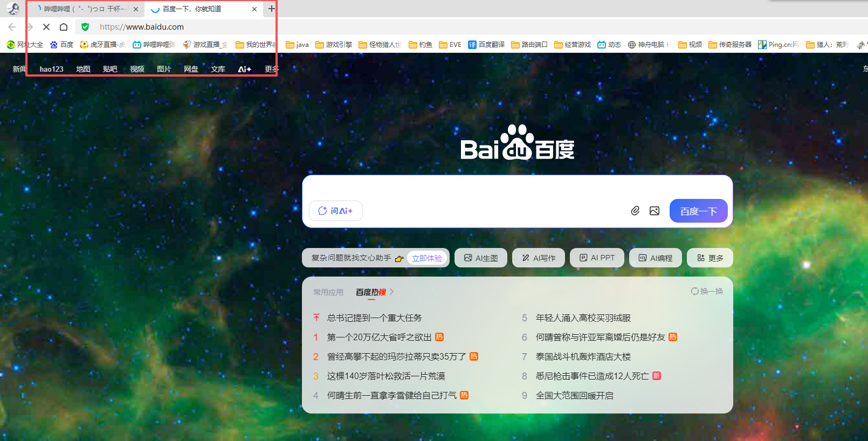Open 地图 in Baidu top navigation
This screenshot has height=441, width=868.
click(83, 69)
